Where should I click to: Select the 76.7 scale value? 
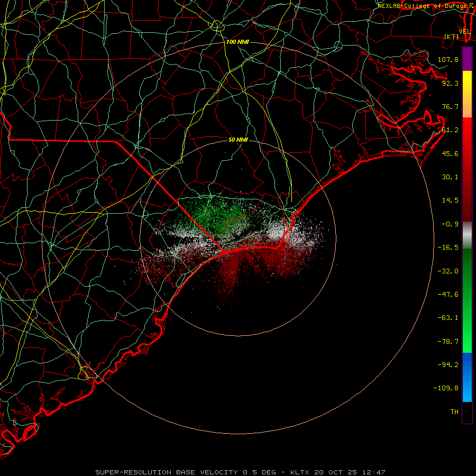click(450, 106)
